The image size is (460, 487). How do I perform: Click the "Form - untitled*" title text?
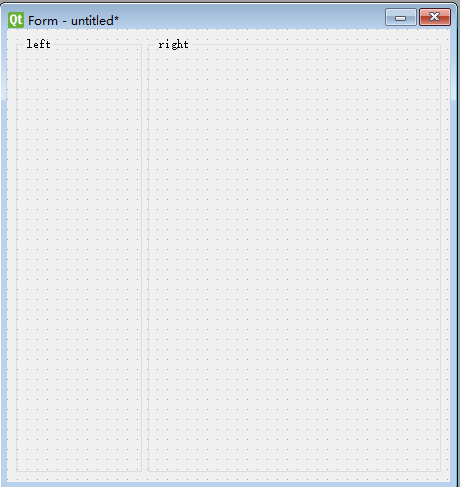(x=73, y=21)
